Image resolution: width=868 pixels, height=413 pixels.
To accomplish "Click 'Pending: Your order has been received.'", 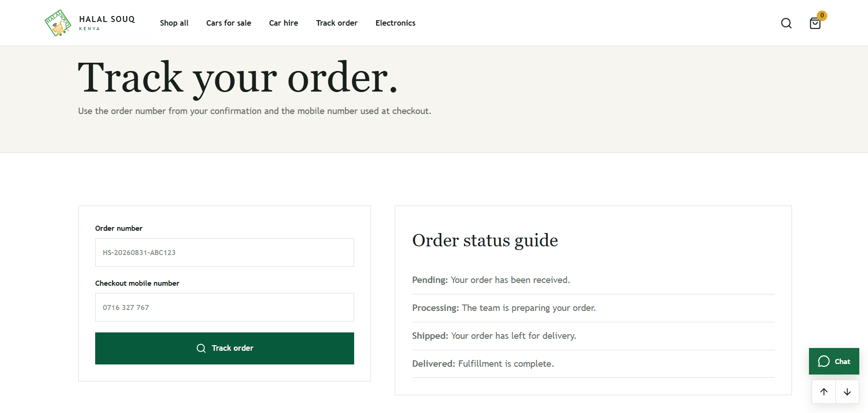I will tap(491, 280).
